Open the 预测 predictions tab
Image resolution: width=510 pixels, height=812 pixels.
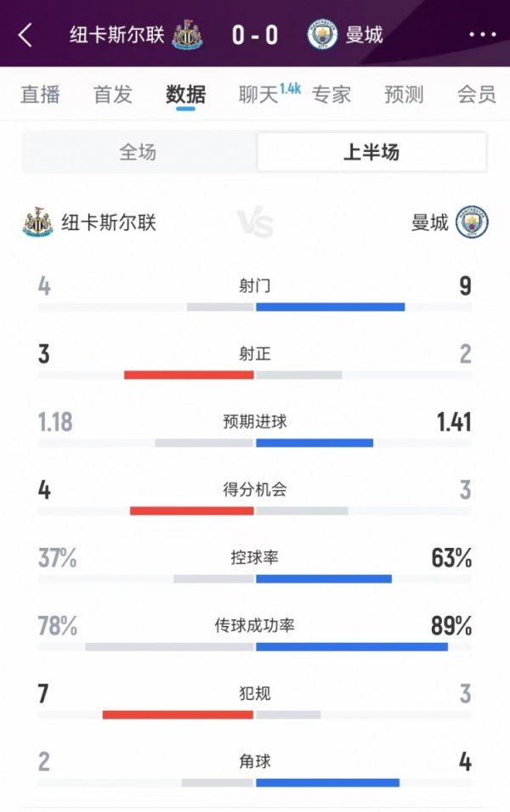pyautogui.click(x=405, y=95)
